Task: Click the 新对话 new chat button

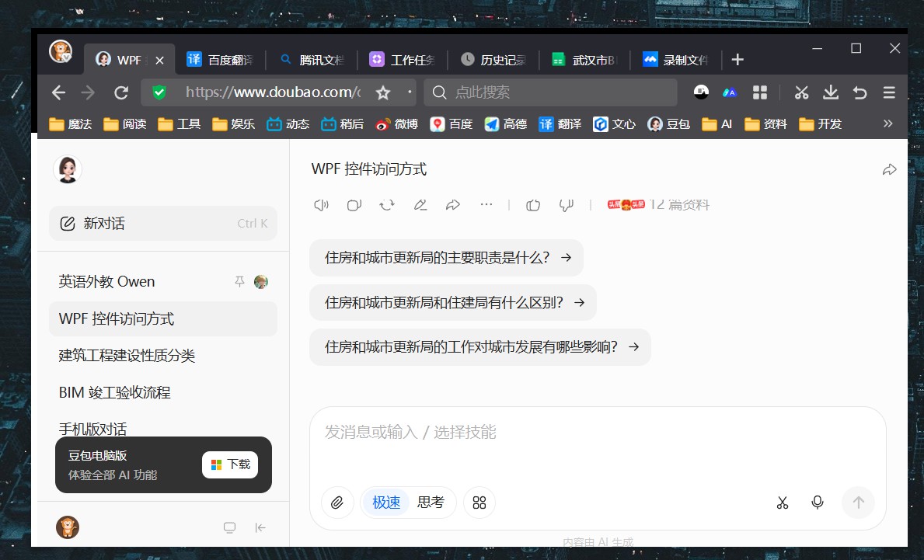Action: [163, 224]
